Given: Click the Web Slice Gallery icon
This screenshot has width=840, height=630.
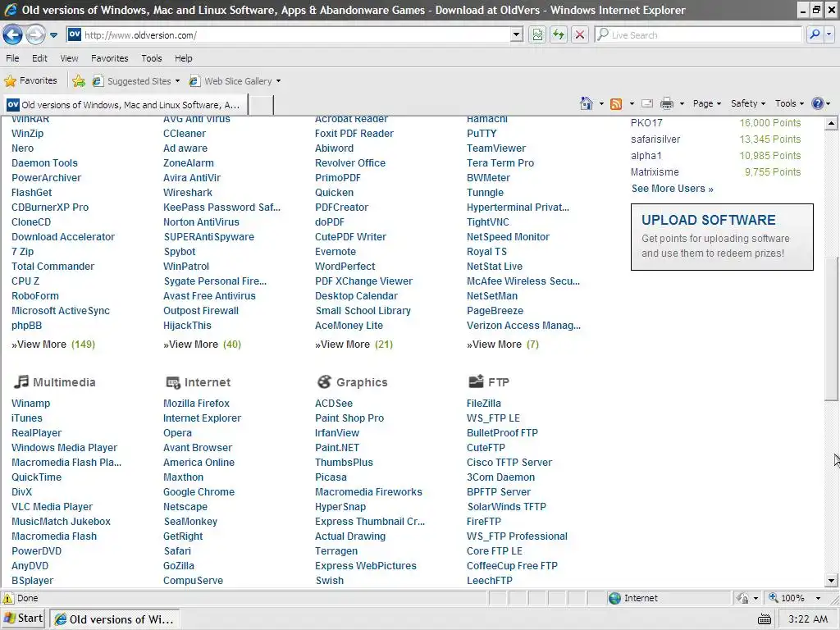Looking at the screenshot, I should (x=194, y=81).
